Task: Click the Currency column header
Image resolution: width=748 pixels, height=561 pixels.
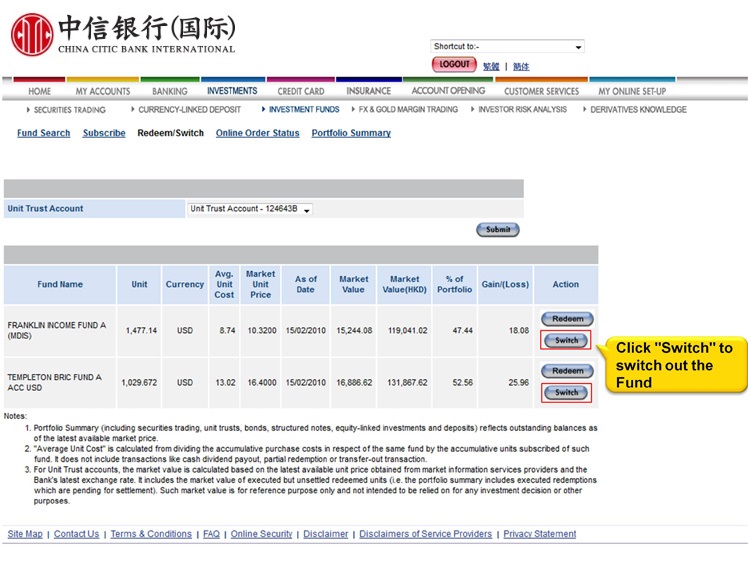Action: pyautogui.click(x=185, y=284)
